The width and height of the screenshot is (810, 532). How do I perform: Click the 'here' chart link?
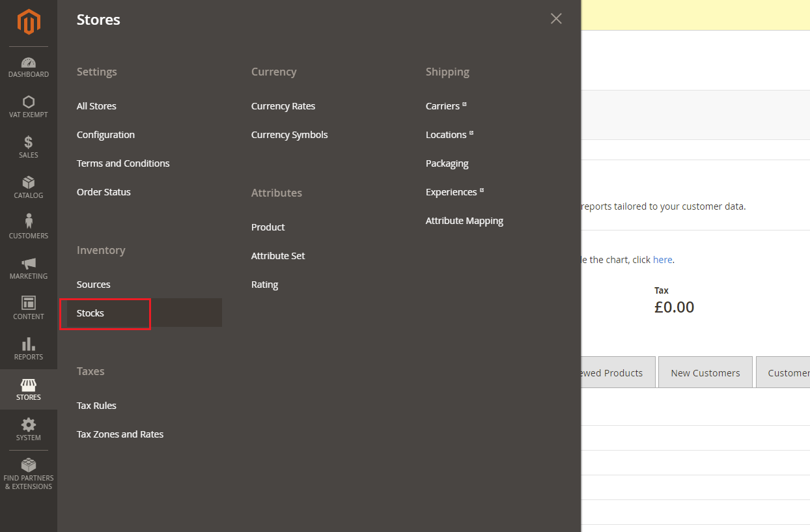(x=662, y=260)
